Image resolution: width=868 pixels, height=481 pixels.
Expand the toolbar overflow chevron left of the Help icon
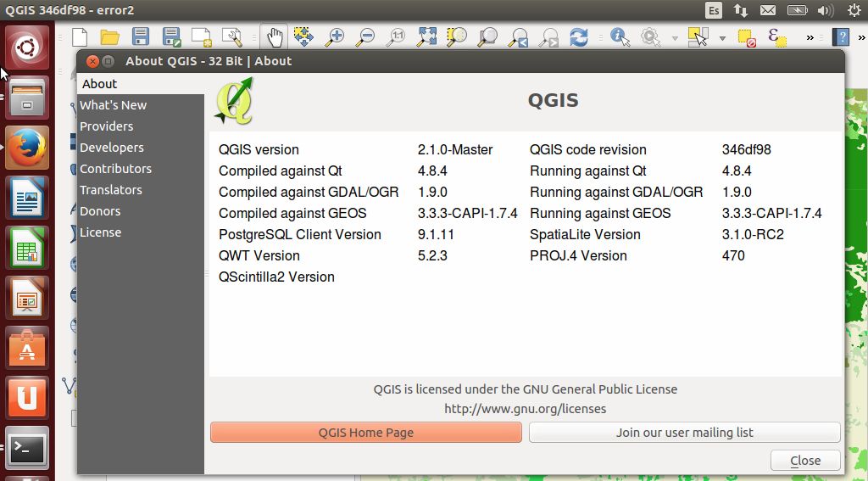click(810, 37)
